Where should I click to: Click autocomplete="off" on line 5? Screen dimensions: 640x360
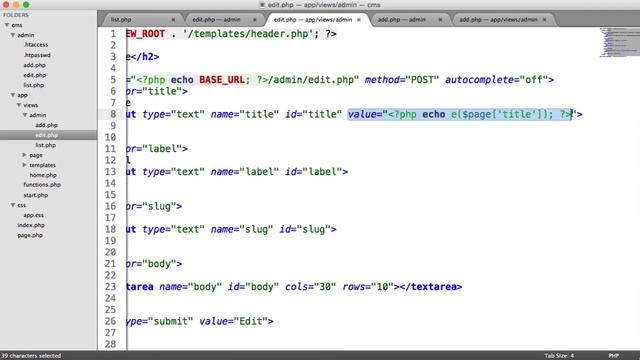point(496,80)
